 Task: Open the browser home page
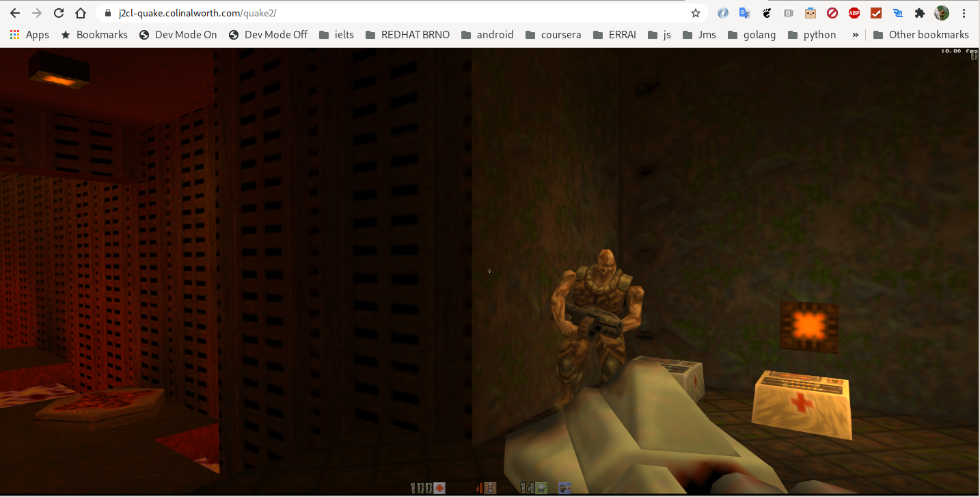point(81,13)
